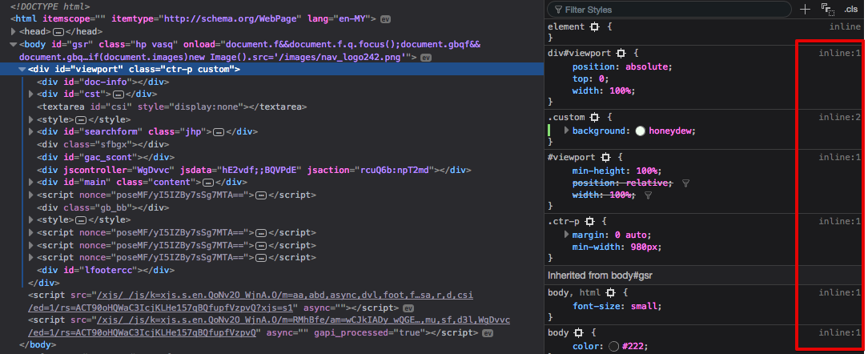
Task: Toggle the .cls class panel button
Action: pyautogui.click(x=850, y=10)
